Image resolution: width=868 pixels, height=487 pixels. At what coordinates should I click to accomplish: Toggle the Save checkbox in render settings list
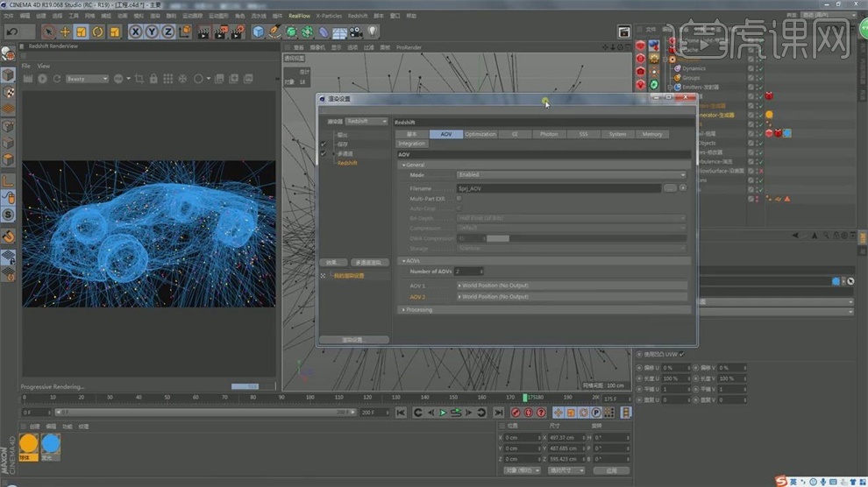324,144
